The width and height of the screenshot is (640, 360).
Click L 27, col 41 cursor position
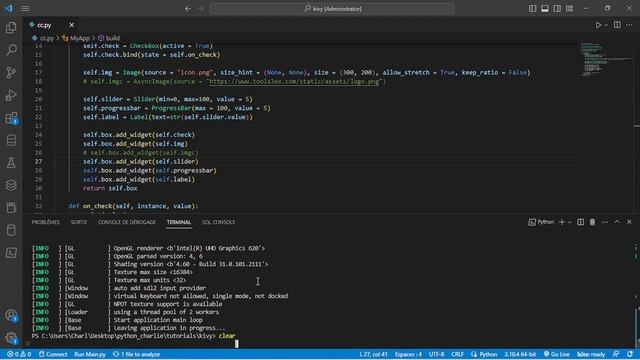click(373, 354)
